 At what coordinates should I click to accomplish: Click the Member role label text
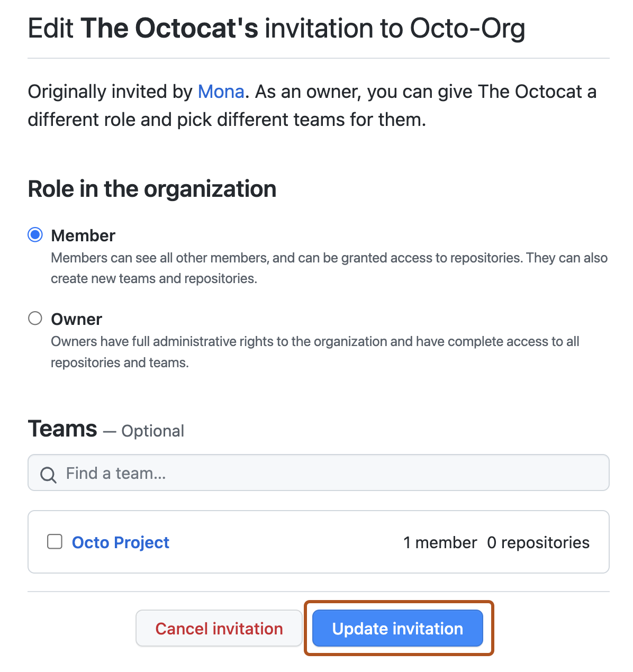[83, 235]
